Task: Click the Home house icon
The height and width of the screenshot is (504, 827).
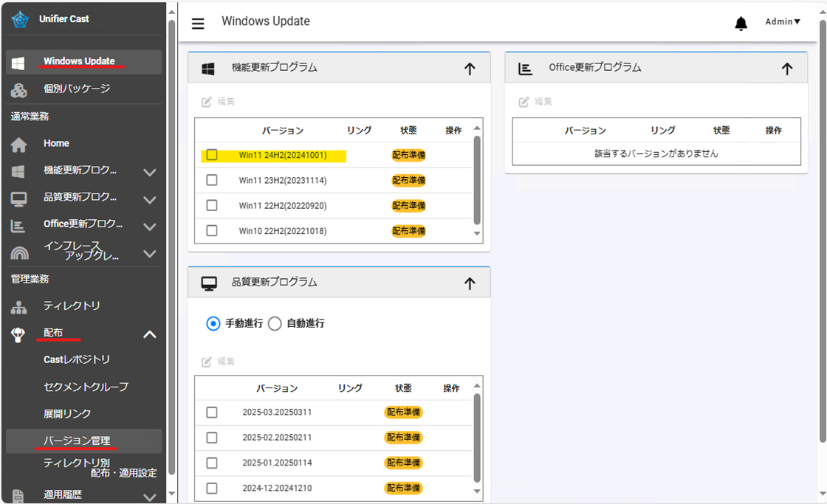Action: [x=19, y=145]
